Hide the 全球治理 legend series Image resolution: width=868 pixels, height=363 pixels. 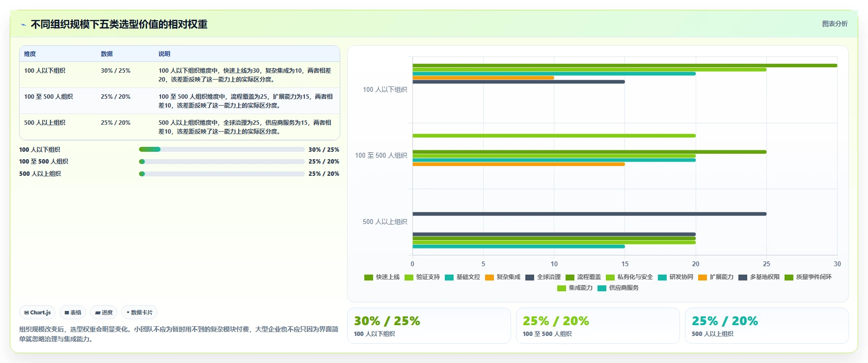click(x=543, y=277)
